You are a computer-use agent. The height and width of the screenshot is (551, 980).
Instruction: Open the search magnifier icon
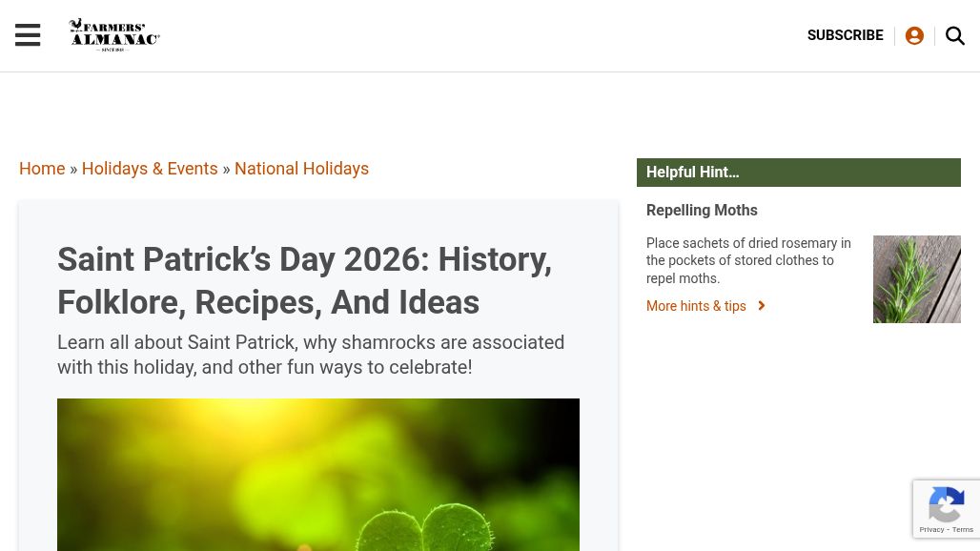click(955, 35)
